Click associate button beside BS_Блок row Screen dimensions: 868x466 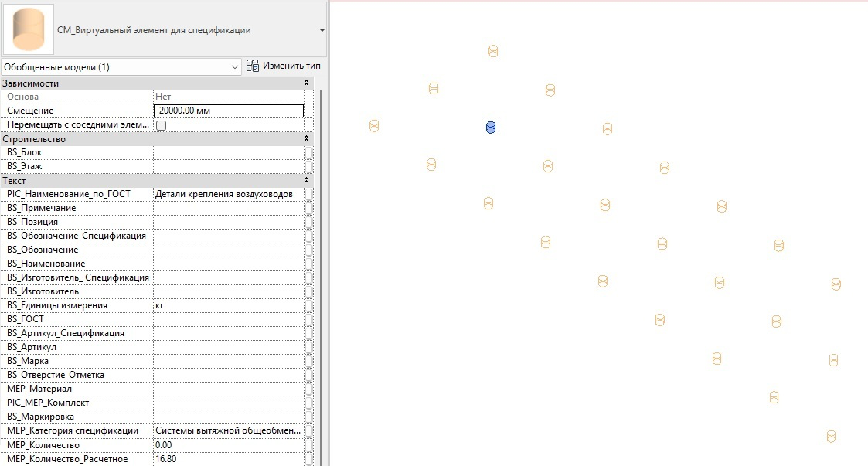point(308,152)
